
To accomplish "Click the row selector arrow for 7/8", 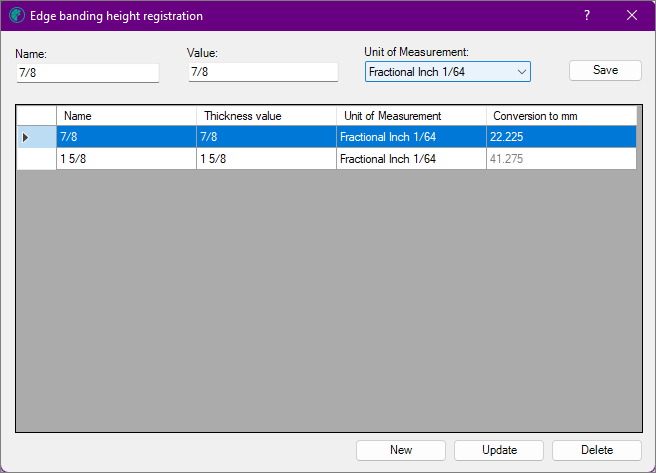I will (36, 137).
